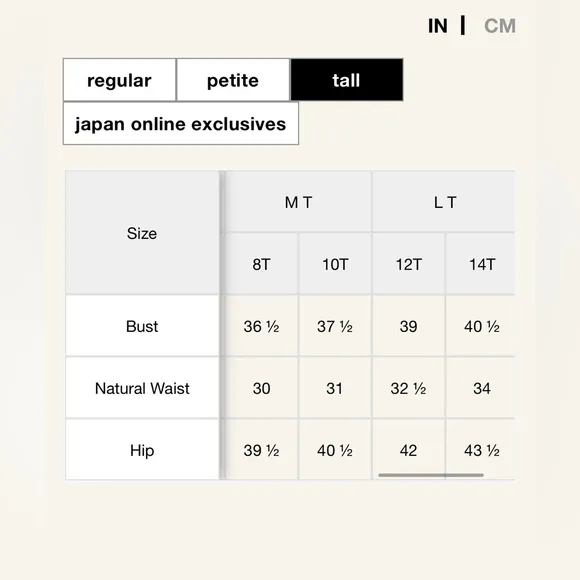Click the 14T size cell
The width and height of the screenshot is (580, 580).
coord(480,264)
